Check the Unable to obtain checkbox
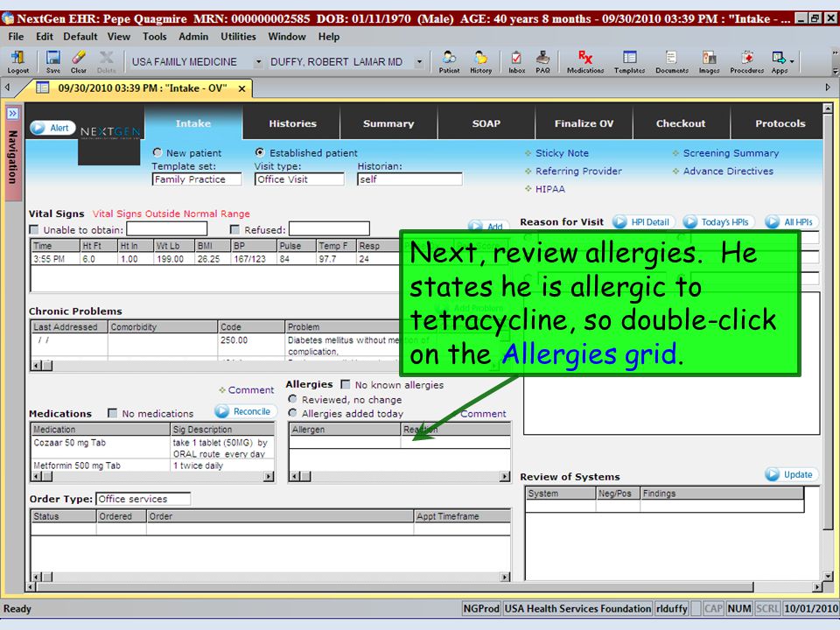 point(34,230)
